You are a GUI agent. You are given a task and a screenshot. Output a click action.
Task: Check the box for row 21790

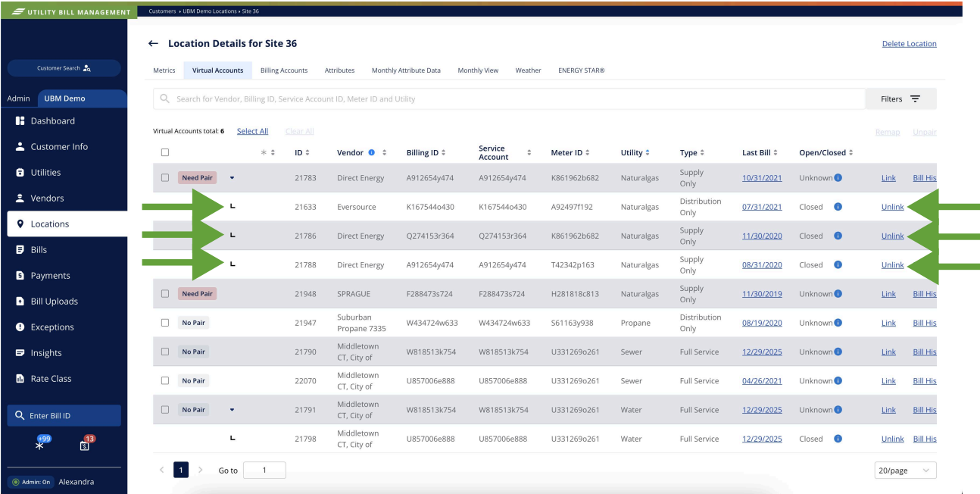[x=165, y=352]
